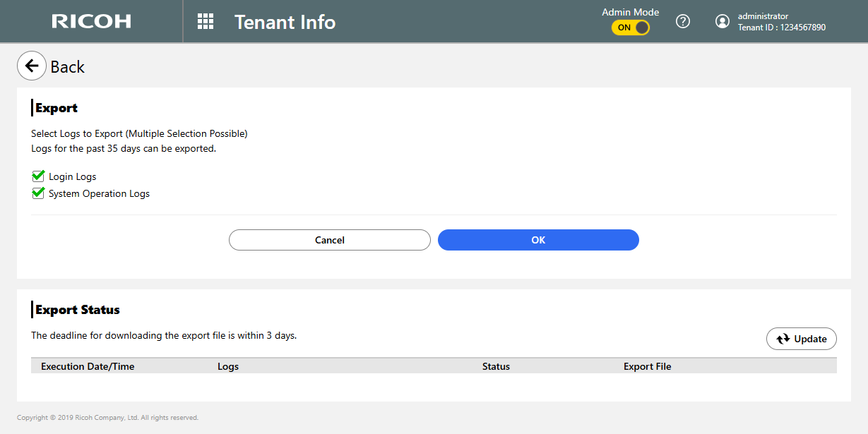The image size is (868, 434).
Task: Select the Export File column header
Action: pyautogui.click(x=647, y=366)
